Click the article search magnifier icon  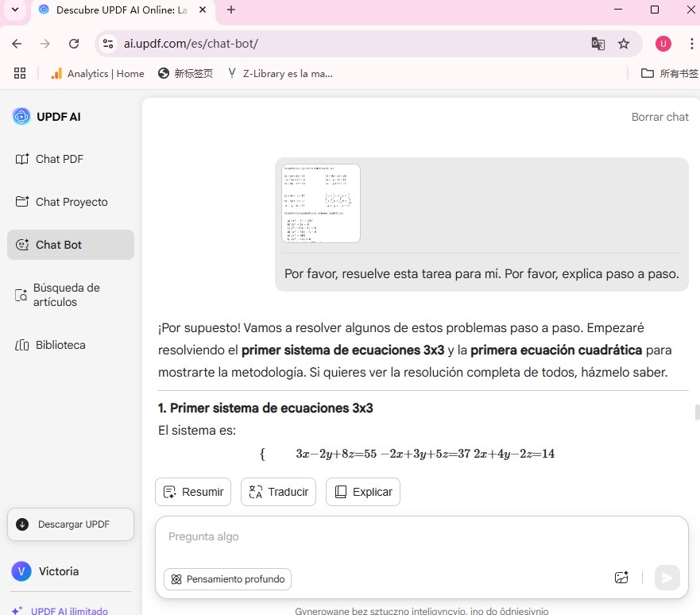21,295
